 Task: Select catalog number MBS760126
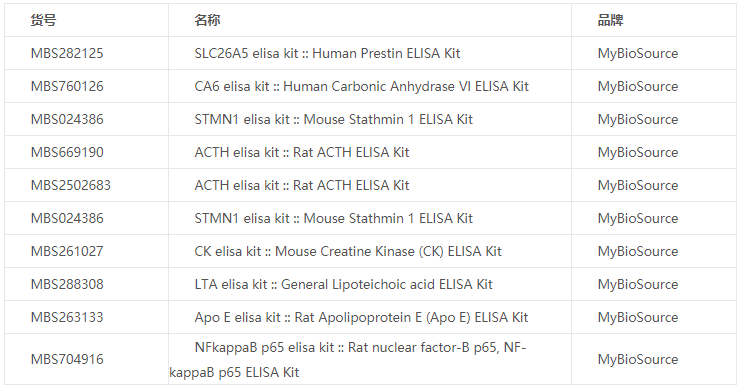(67, 87)
